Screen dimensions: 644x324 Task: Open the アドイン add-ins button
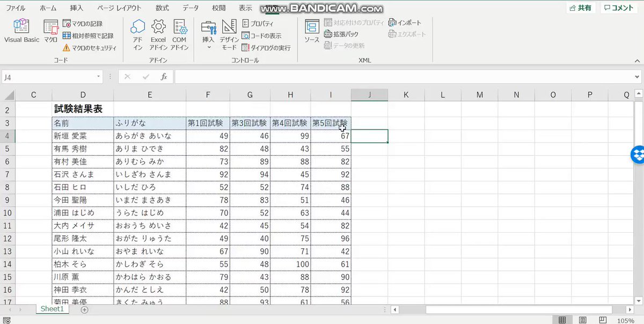(138, 35)
